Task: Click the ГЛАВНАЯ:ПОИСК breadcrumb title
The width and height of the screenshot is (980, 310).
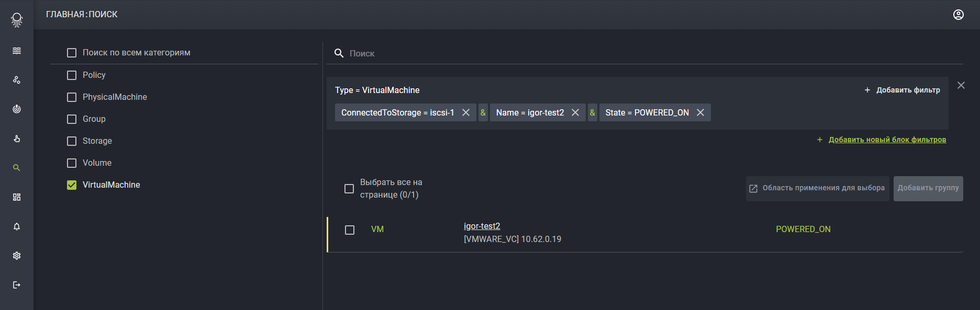Action: point(82,15)
